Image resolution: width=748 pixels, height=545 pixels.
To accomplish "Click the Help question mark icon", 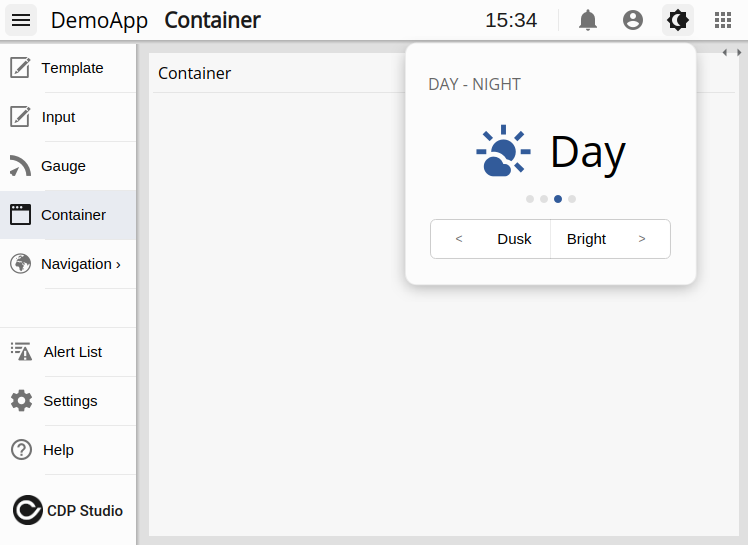I will coord(21,450).
